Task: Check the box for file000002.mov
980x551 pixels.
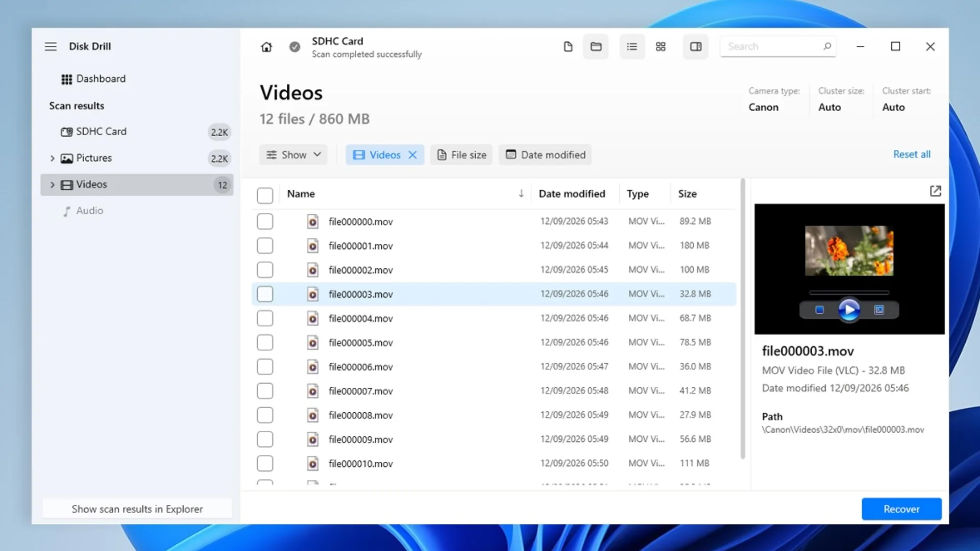Action: [x=265, y=270]
